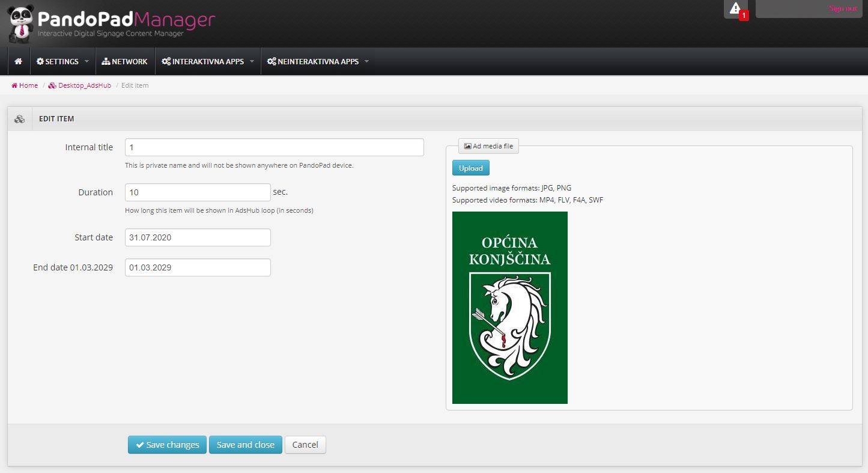Click the AdsHub loop duration hint

219,210
